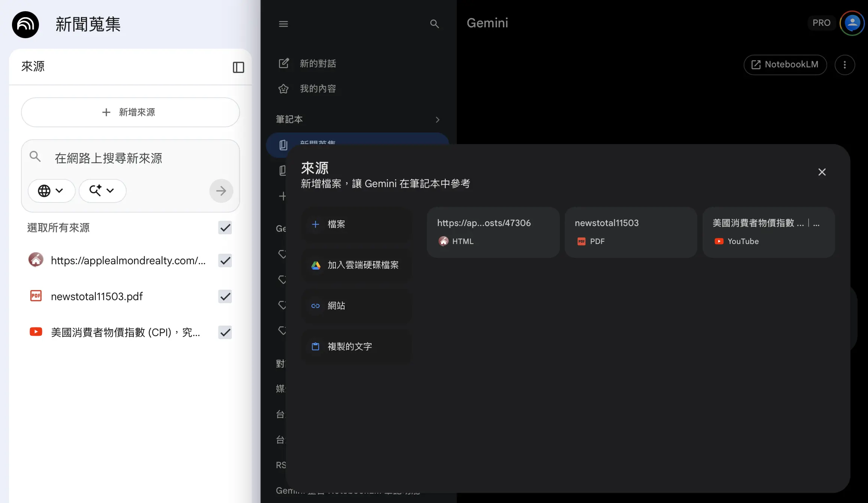Open the three-dot more options menu
Image resolution: width=868 pixels, height=503 pixels.
pyautogui.click(x=845, y=65)
